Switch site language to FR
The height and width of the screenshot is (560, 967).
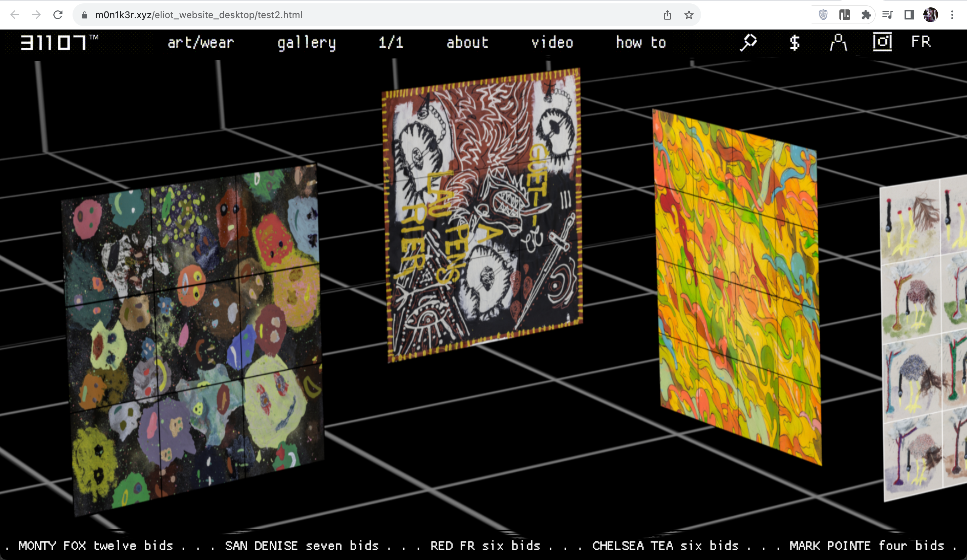(921, 41)
